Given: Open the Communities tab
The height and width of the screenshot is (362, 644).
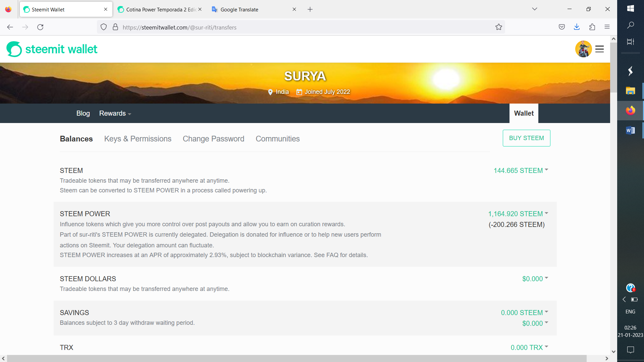Looking at the screenshot, I should click(278, 139).
